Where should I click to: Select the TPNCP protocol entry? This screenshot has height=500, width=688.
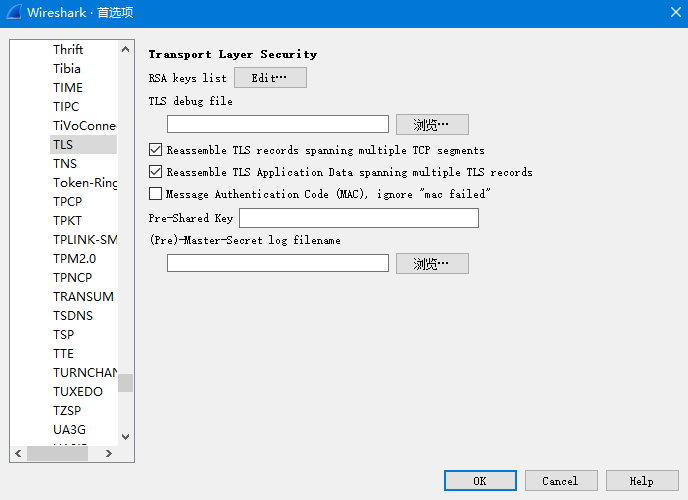[x=72, y=278]
